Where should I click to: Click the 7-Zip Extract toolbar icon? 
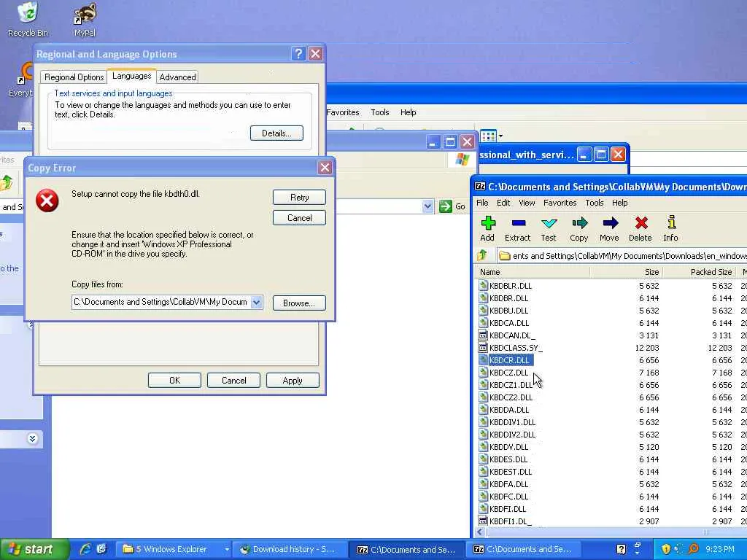517,228
